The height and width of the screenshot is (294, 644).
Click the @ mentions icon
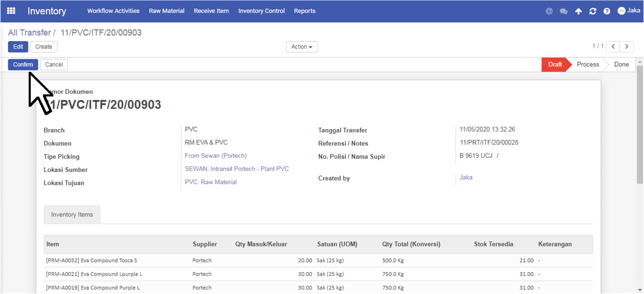coord(549,11)
